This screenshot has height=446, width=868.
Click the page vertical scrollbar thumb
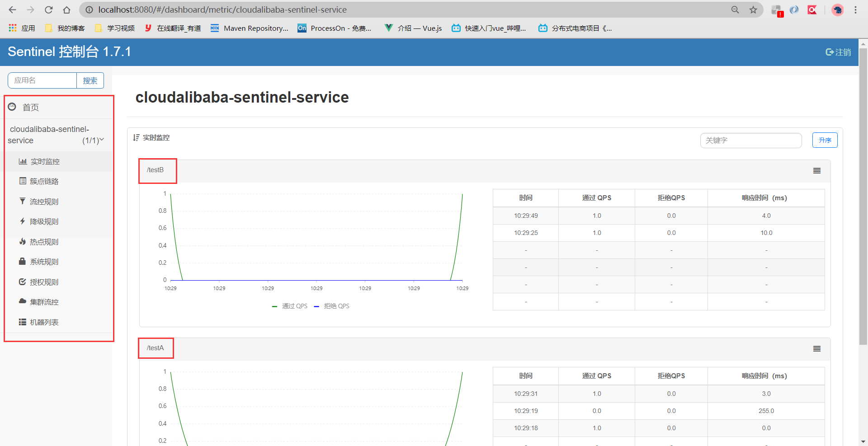[863, 196]
